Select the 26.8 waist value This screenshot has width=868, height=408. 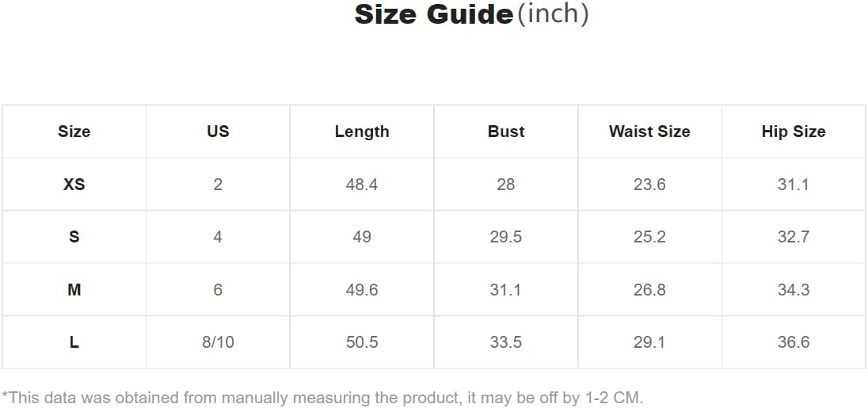649,289
